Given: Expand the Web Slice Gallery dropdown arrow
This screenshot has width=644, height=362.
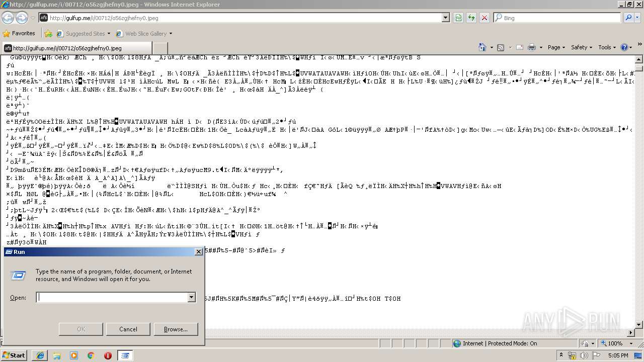Looking at the screenshot, I should tap(171, 34).
